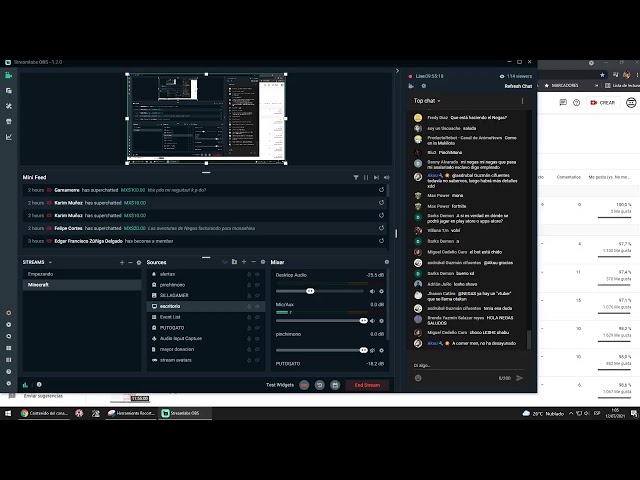Toggle visibility of the PUTOGATO source
Viewport: 640px width, 480px height.
tap(258, 328)
